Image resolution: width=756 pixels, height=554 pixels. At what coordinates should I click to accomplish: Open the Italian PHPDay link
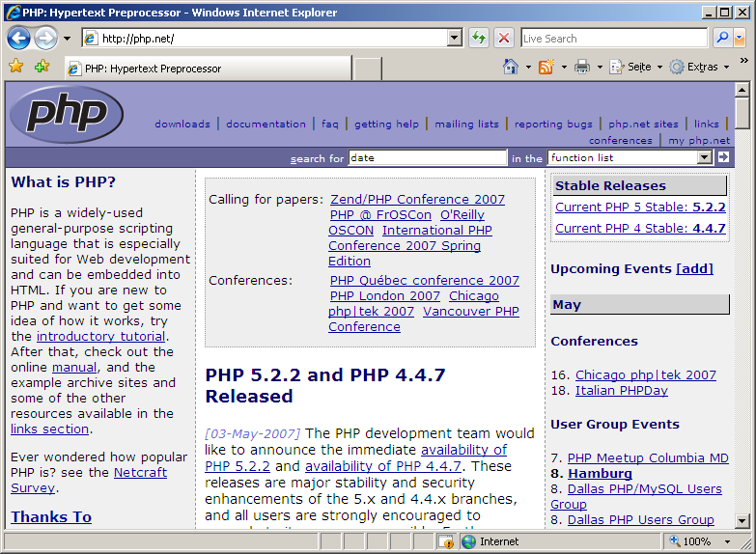(x=622, y=391)
